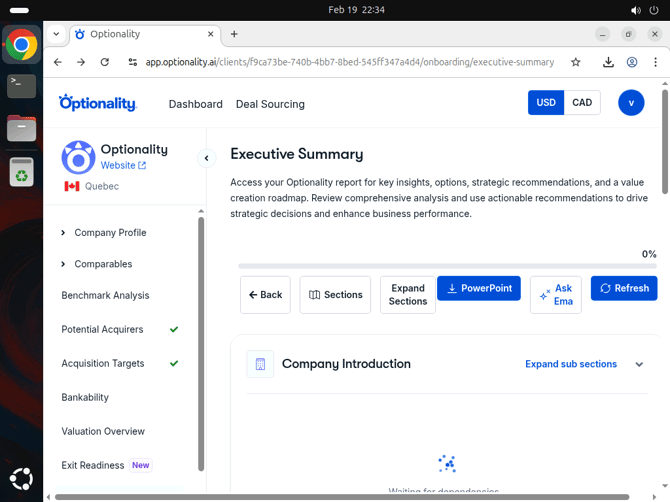670x502 pixels.
Task: Click the 'New' badge beside Exit Readiness
Action: pos(141,465)
